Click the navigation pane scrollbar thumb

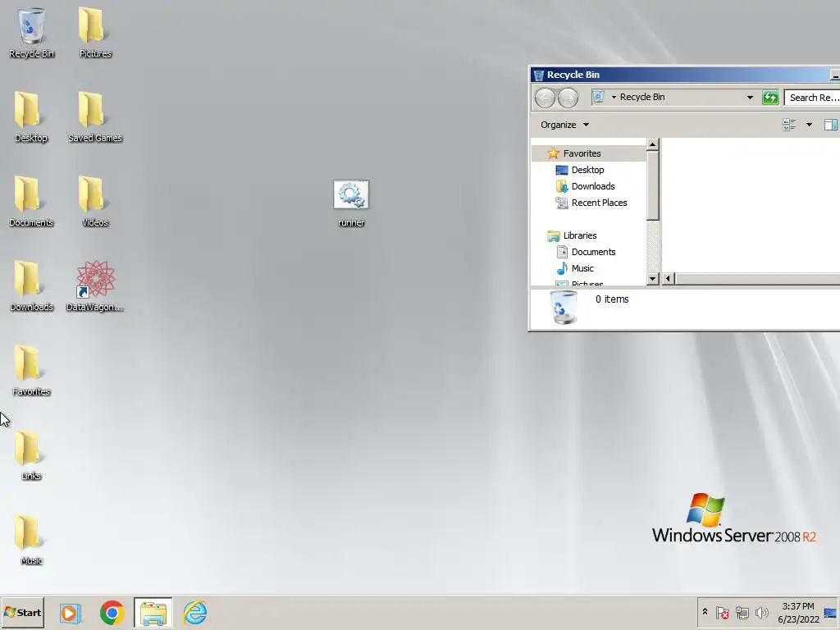click(652, 185)
